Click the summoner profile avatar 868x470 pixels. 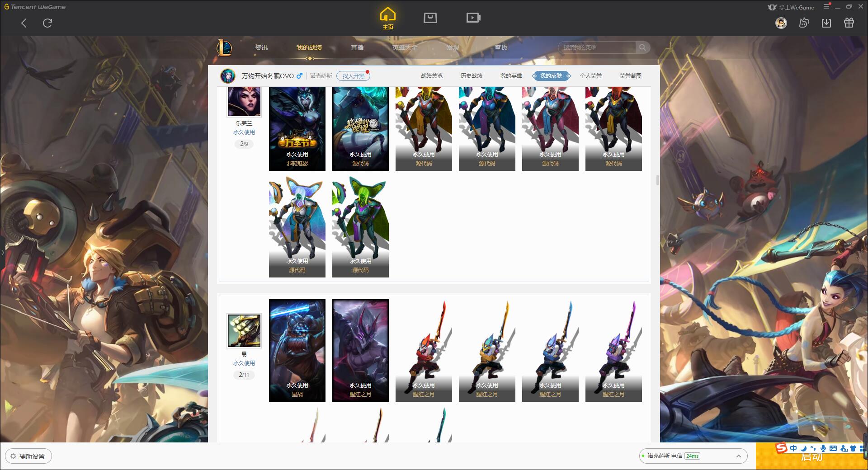pos(228,76)
